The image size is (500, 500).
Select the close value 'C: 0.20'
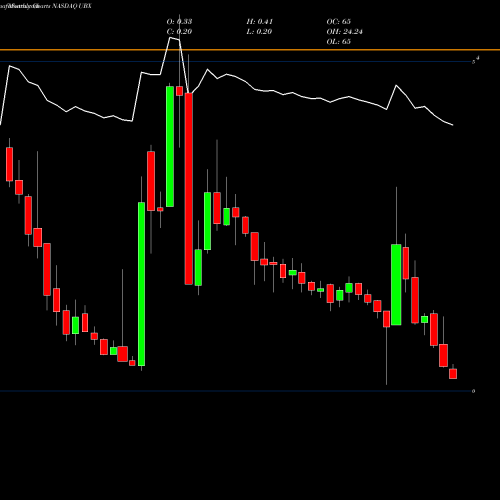click(179, 31)
